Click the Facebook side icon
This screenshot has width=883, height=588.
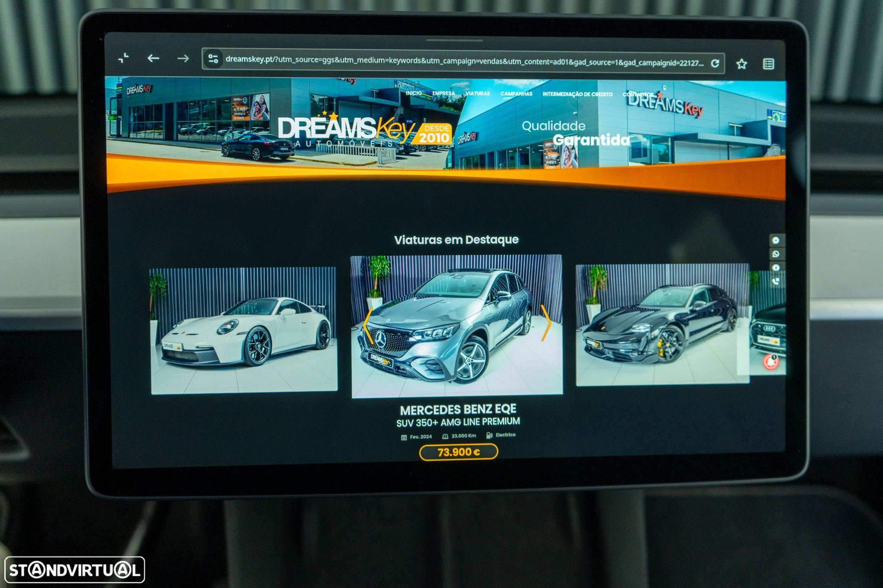(776, 268)
